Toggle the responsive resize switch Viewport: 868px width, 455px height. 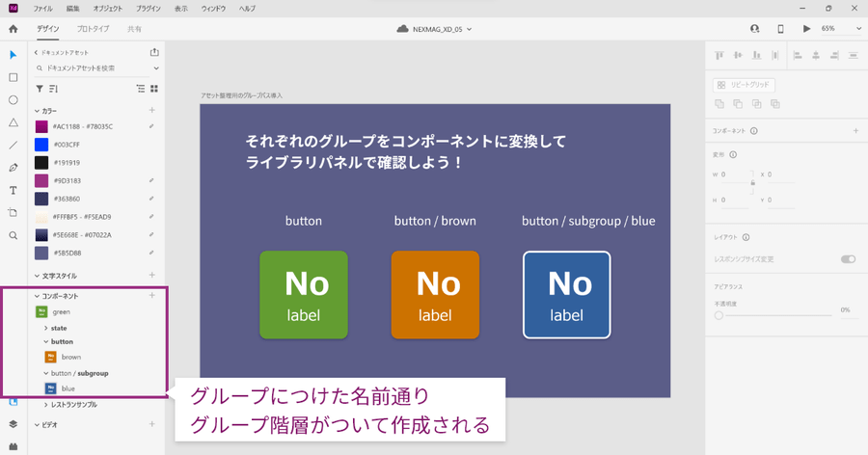tap(848, 259)
